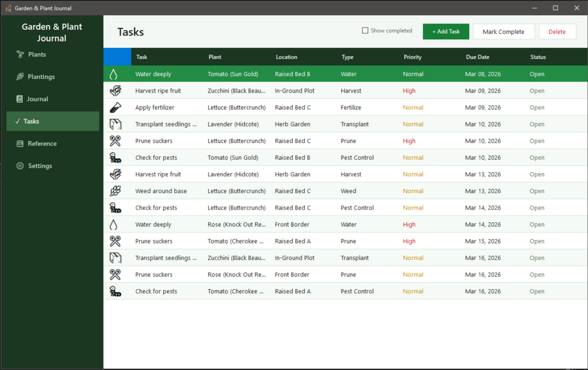
Task: Click the scissors icon in the Lettuce Prune suckers row
Action: click(115, 141)
